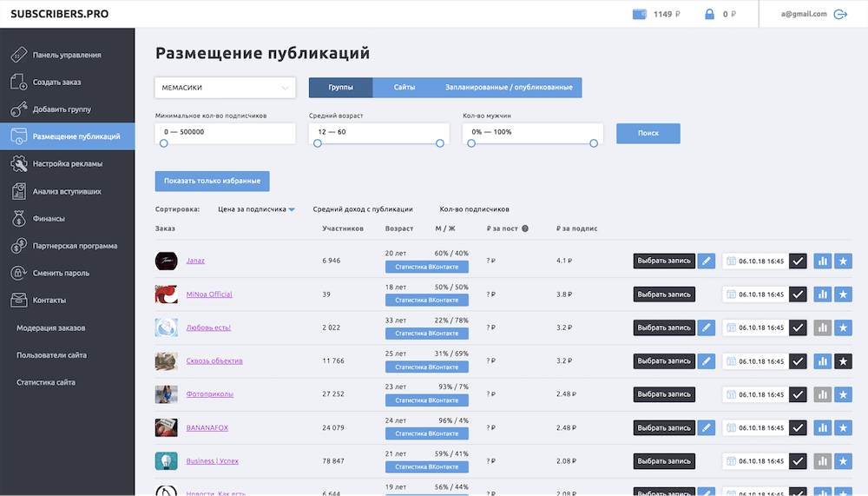Click the logout icon next to email

840,14
